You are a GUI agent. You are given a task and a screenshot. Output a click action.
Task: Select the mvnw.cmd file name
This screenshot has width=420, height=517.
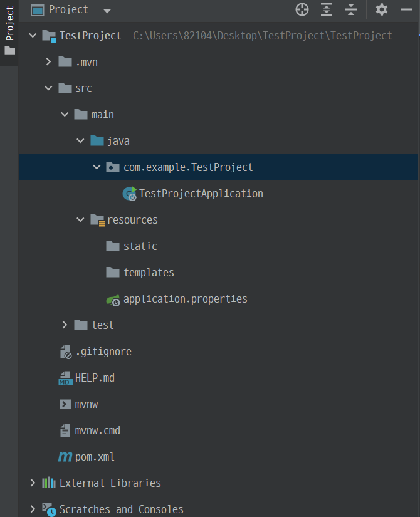click(x=97, y=431)
